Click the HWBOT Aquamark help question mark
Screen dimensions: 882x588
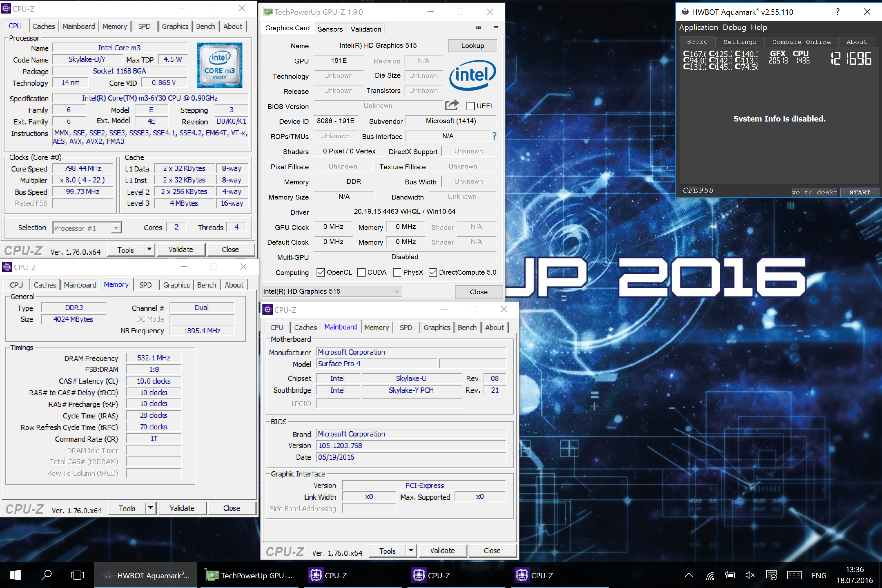[838, 12]
